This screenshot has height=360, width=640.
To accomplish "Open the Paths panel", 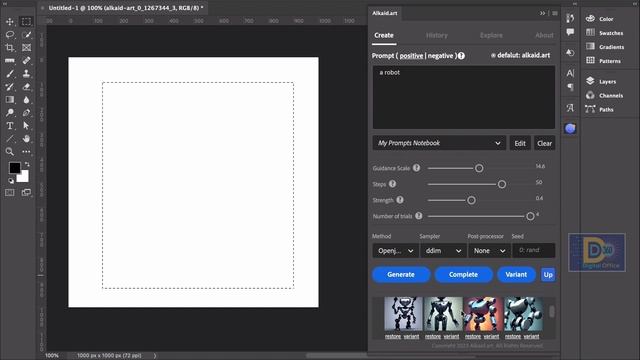I will tap(599, 109).
